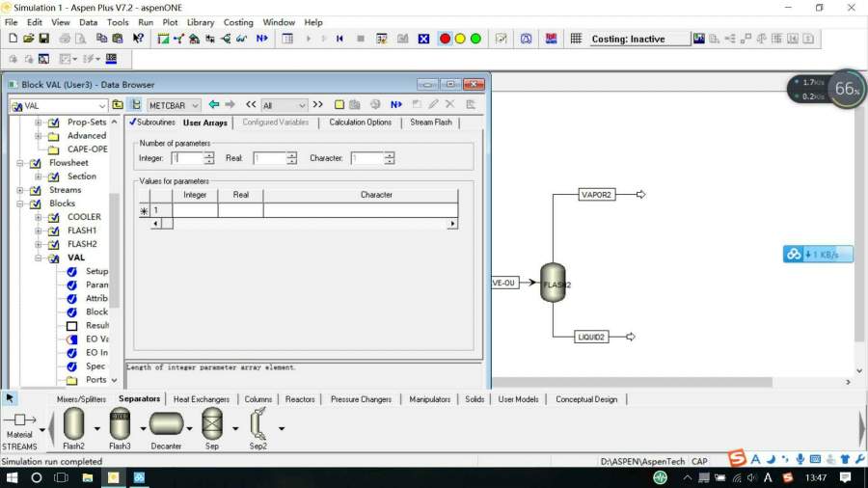
Task: Open the VAL block selector dropdown
Action: coord(102,105)
